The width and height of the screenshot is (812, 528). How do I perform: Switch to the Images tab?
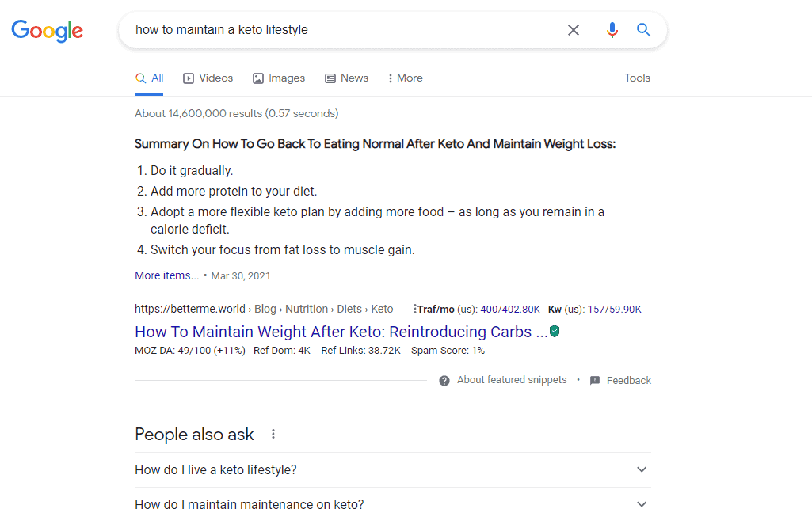[279, 78]
